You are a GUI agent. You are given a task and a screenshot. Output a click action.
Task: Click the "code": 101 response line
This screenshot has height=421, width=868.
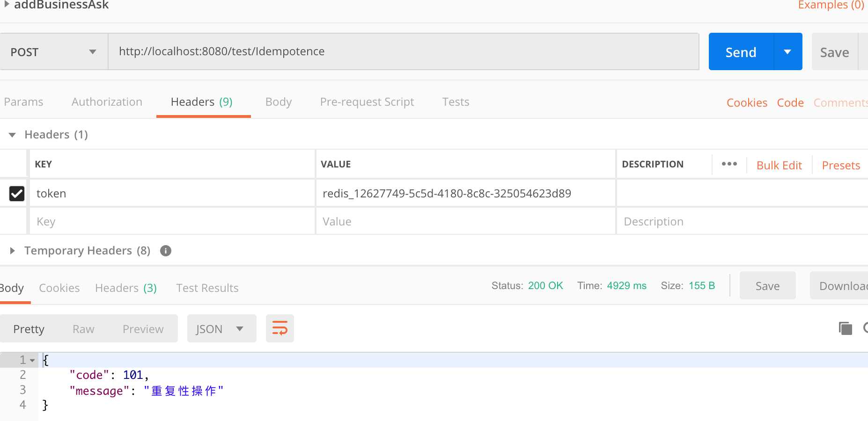[x=109, y=375]
